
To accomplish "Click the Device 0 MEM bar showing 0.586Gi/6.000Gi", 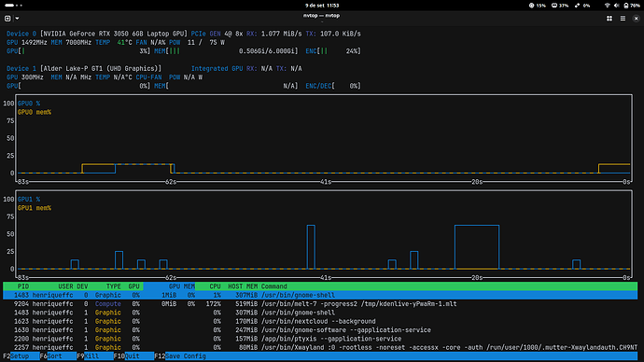I will tap(226, 51).
